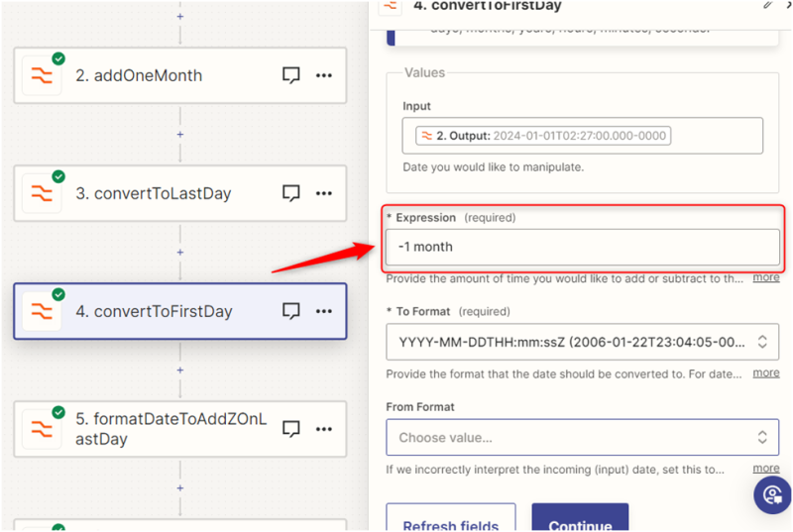The width and height of the screenshot is (793, 532).
Task: Open comments on the addOneMonth step
Action: (x=291, y=75)
